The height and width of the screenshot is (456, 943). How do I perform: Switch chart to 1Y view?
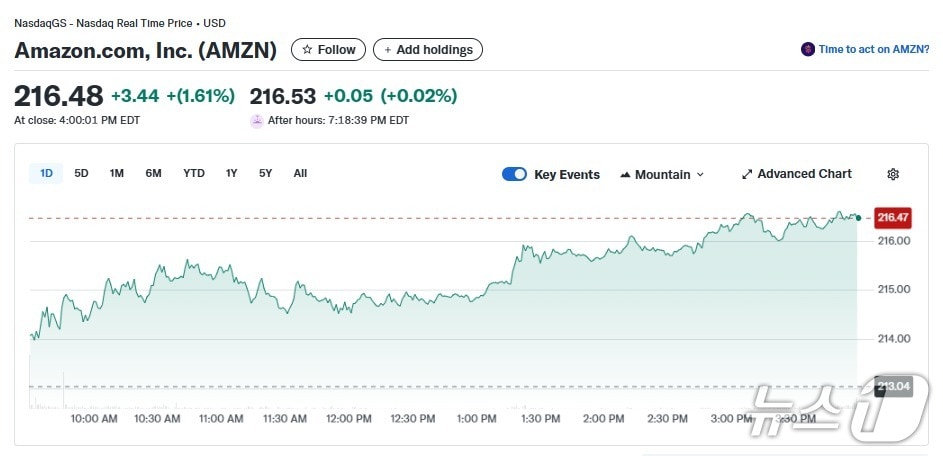pyautogui.click(x=231, y=173)
